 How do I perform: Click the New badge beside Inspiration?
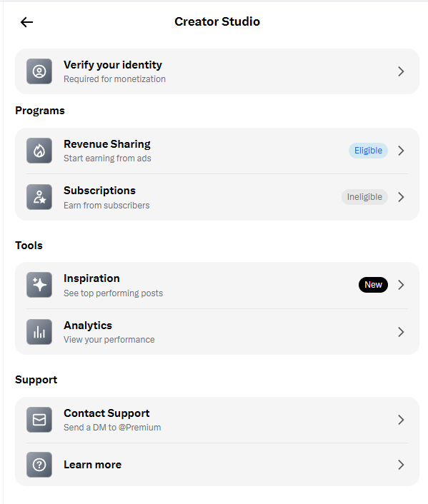click(373, 285)
